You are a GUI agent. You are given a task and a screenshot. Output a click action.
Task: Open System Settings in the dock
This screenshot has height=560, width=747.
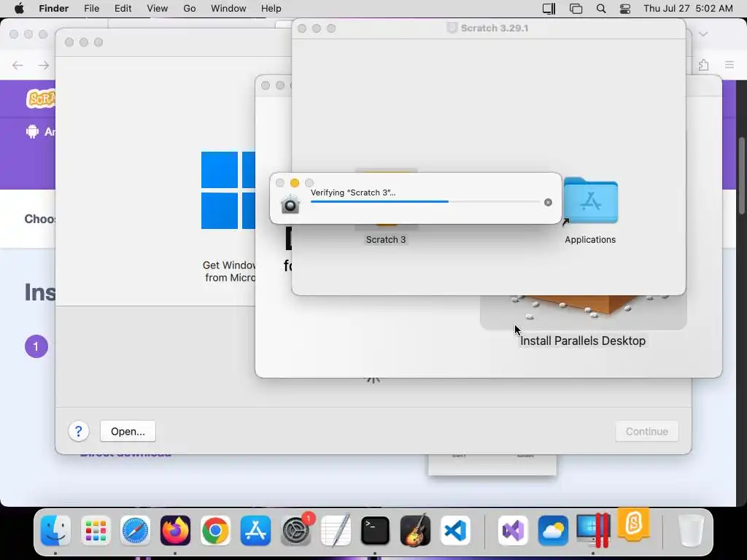pos(296,530)
